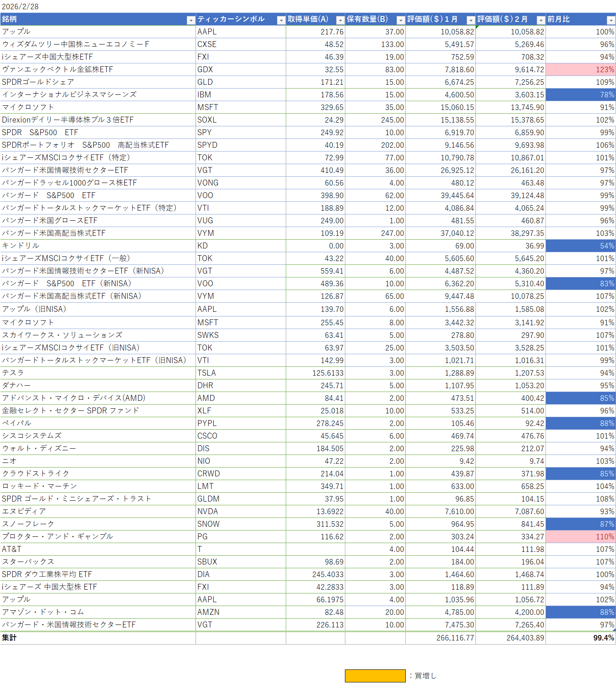Click the date cell 2026/2/28
The width and height of the screenshot is (616, 695).
tap(20, 7)
